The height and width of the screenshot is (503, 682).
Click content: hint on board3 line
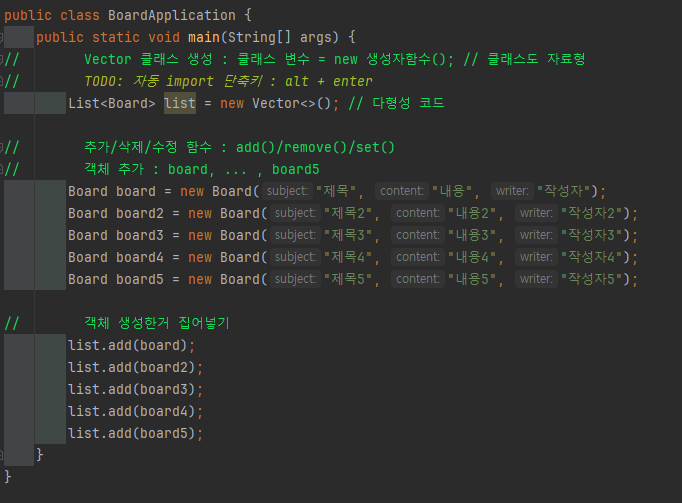[418, 235]
